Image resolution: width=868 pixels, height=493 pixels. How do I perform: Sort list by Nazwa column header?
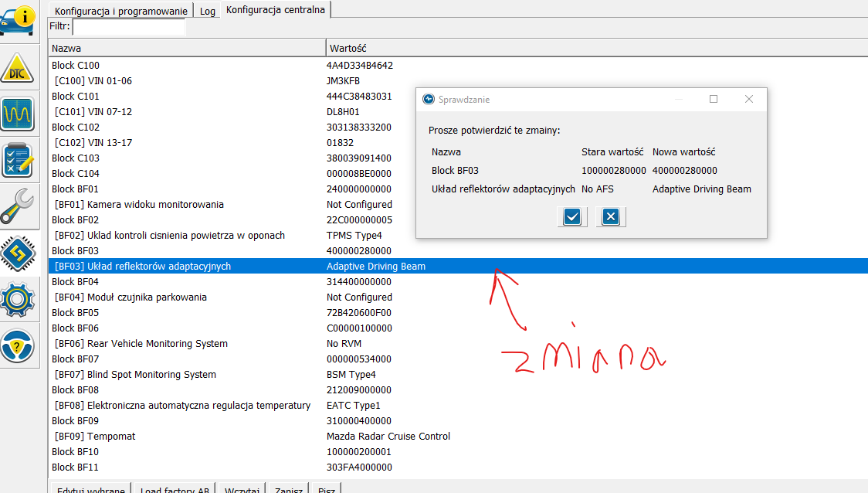(185, 48)
